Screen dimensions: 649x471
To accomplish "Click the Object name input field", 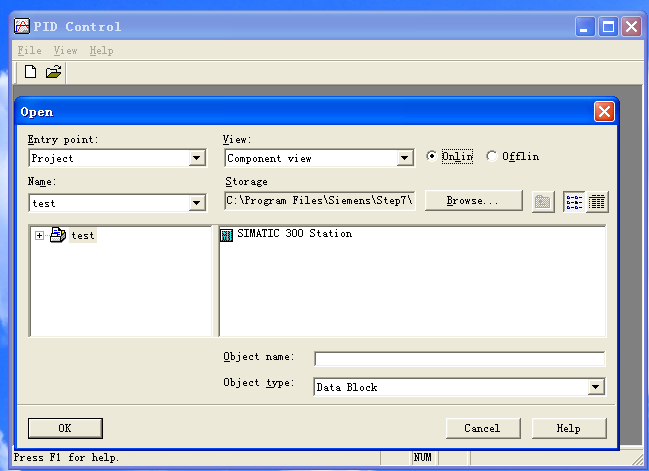I will [x=459, y=358].
